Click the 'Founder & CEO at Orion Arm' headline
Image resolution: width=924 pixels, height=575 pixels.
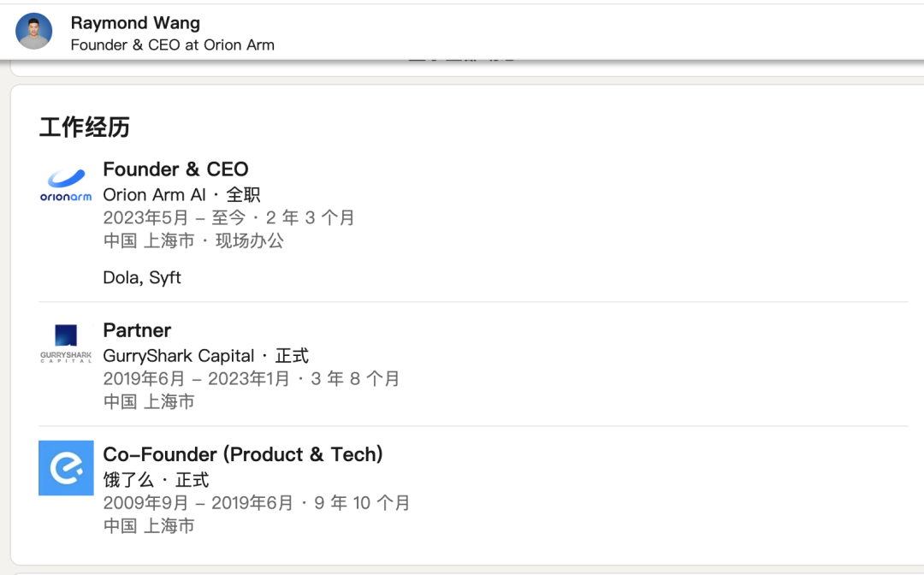click(x=172, y=44)
